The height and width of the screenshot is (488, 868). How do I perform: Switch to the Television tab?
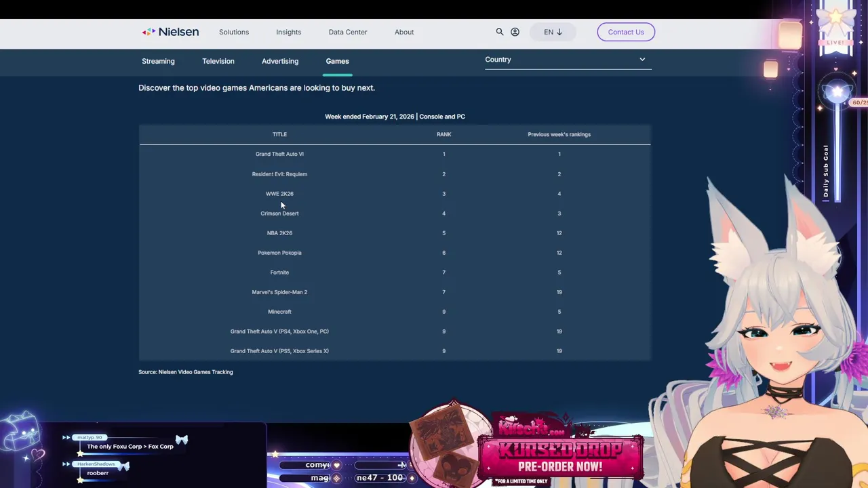218,61
